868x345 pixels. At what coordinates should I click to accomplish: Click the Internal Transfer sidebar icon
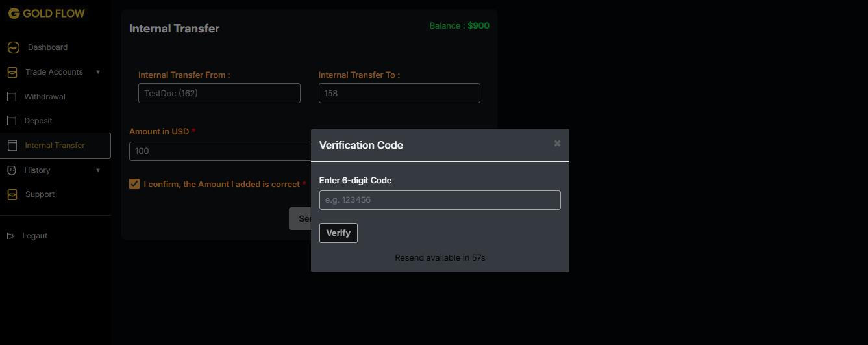tap(12, 146)
